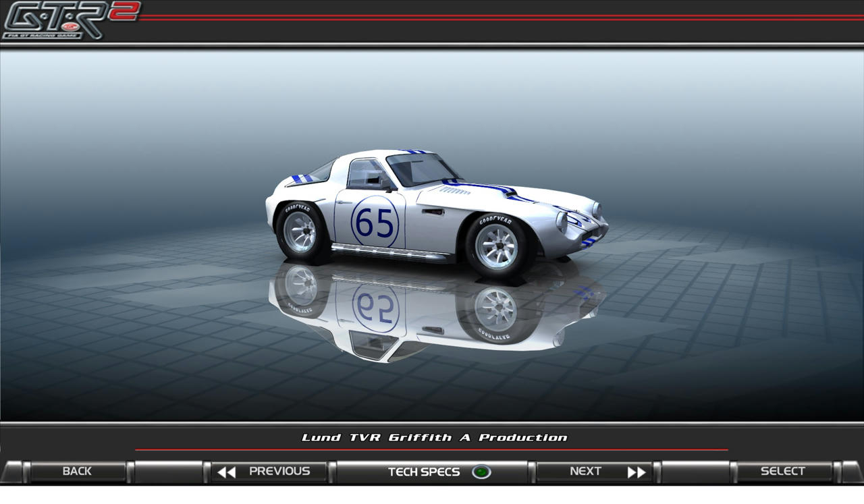Click the BACK button
The width and height of the screenshot is (864, 504).
click(76, 472)
